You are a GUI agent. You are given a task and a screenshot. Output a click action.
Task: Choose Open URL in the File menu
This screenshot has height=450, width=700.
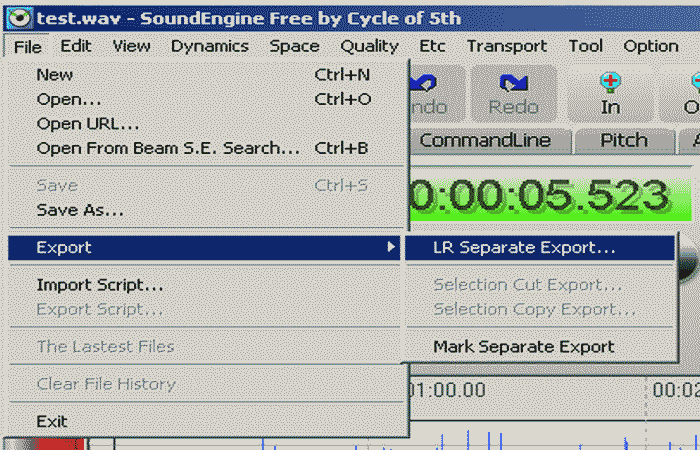point(88,124)
